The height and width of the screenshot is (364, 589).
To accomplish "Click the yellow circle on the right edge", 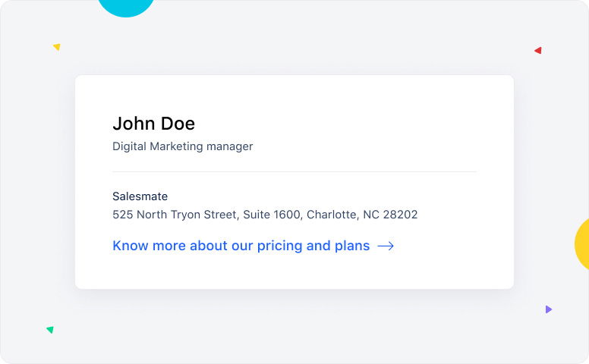I will coord(582,244).
